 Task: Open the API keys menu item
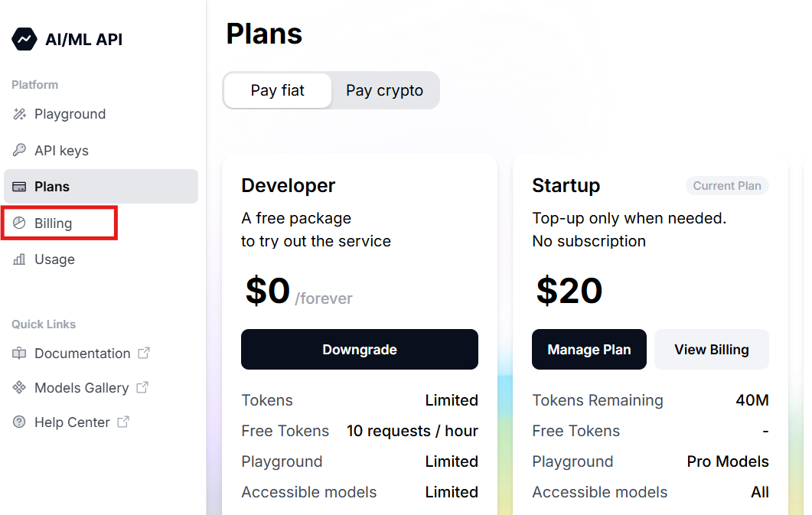[61, 151]
